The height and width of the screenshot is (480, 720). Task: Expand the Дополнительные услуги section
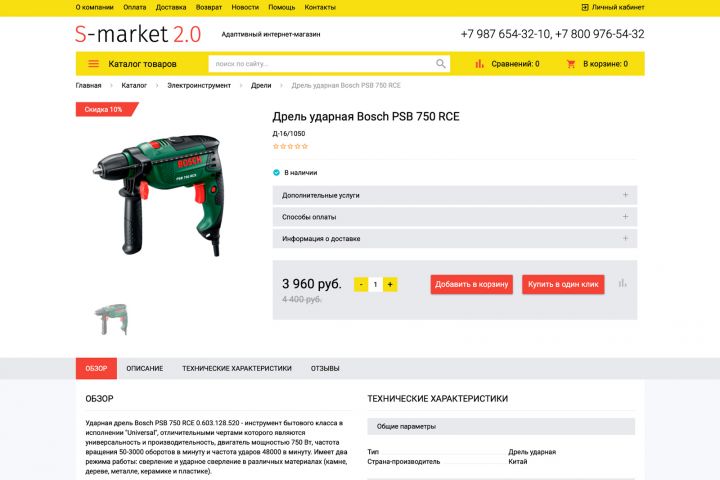(455, 195)
